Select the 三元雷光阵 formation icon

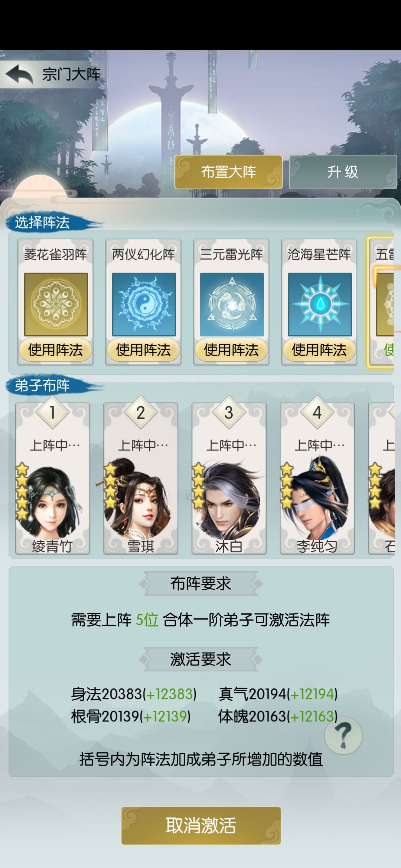pos(232,304)
